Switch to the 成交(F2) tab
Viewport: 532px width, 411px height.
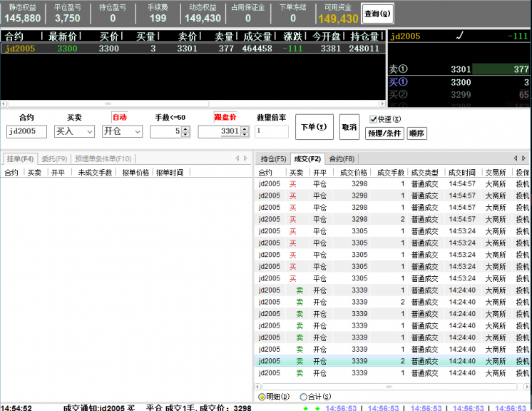click(x=307, y=159)
